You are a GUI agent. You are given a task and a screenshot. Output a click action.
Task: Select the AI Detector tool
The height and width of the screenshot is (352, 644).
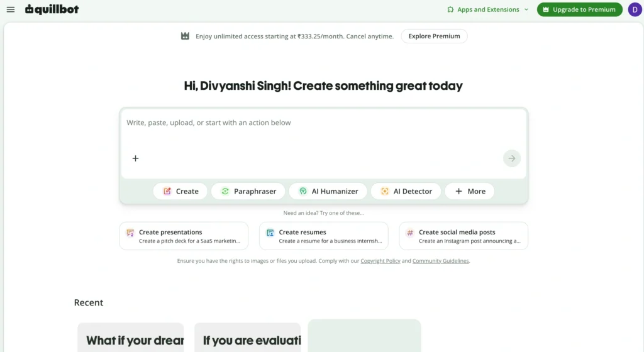tap(406, 191)
